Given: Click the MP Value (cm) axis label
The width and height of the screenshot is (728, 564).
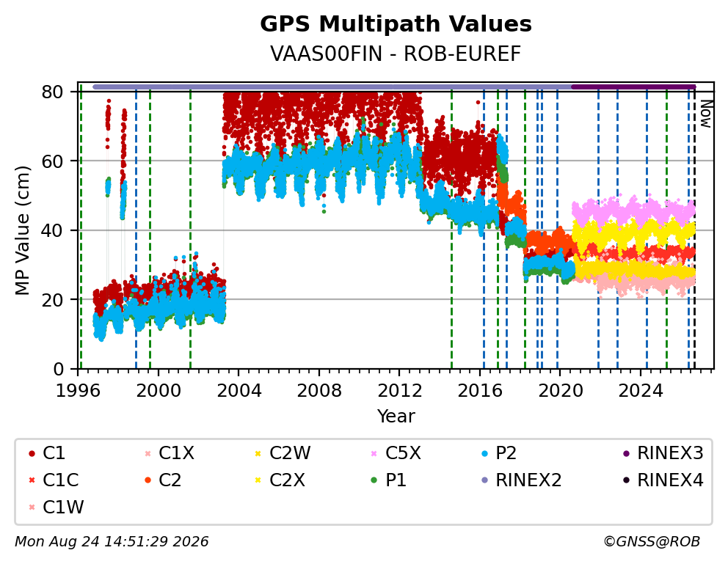Looking at the screenshot, I should pyautogui.click(x=22, y=230).
